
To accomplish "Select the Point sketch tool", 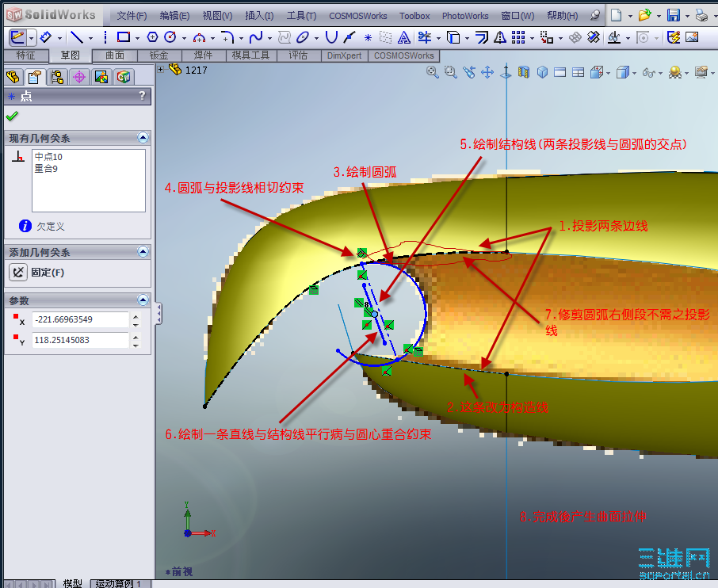I will (x=368, y=37).
